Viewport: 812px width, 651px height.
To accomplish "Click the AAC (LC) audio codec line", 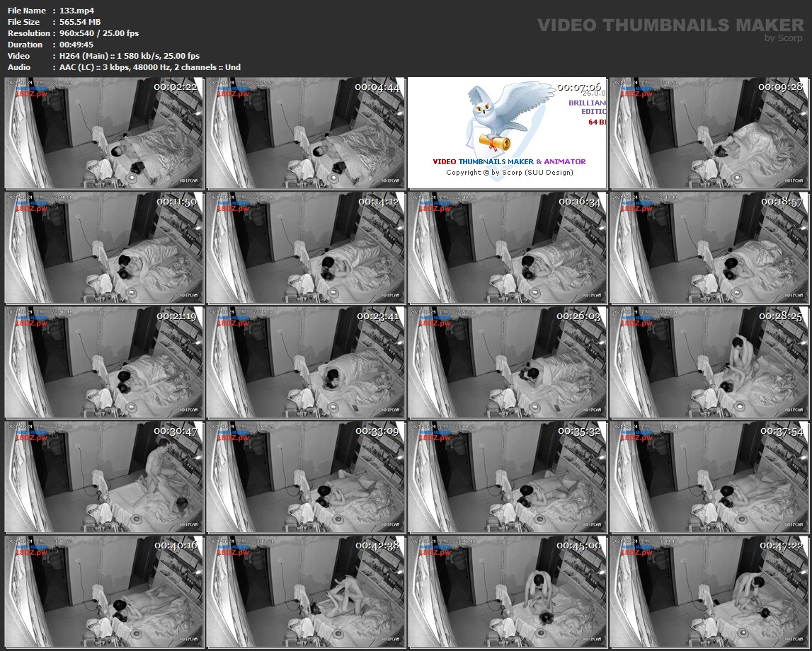I will (x=149, y=67).
